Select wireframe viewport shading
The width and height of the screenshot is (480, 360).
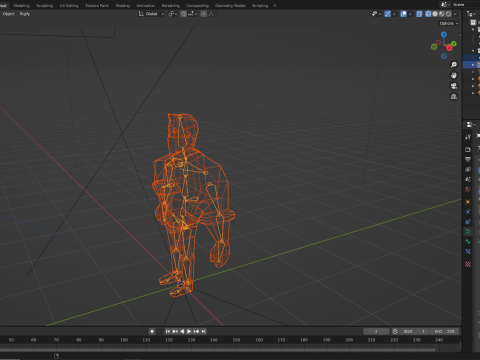[428, 14]
